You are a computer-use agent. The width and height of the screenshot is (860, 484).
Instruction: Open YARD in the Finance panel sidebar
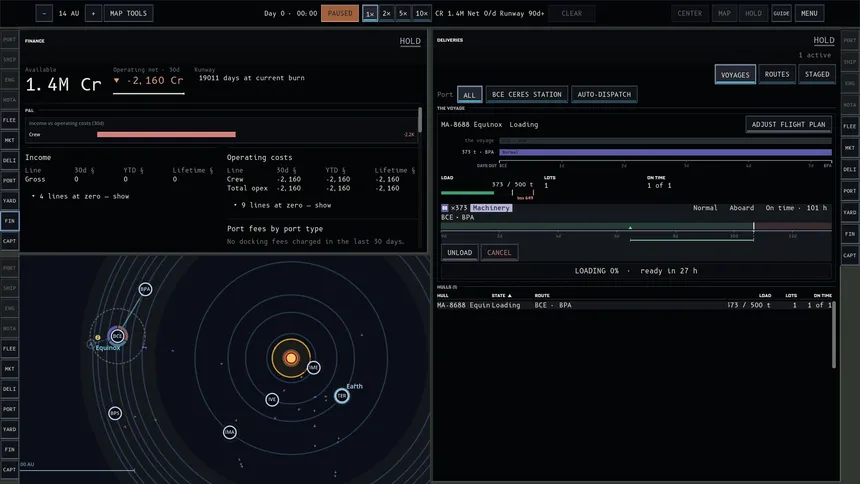tap(9, 201)
